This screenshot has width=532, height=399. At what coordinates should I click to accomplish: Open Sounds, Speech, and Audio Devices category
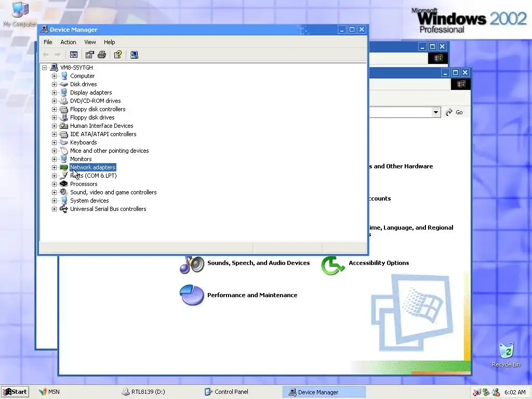(x=259, y=263)
